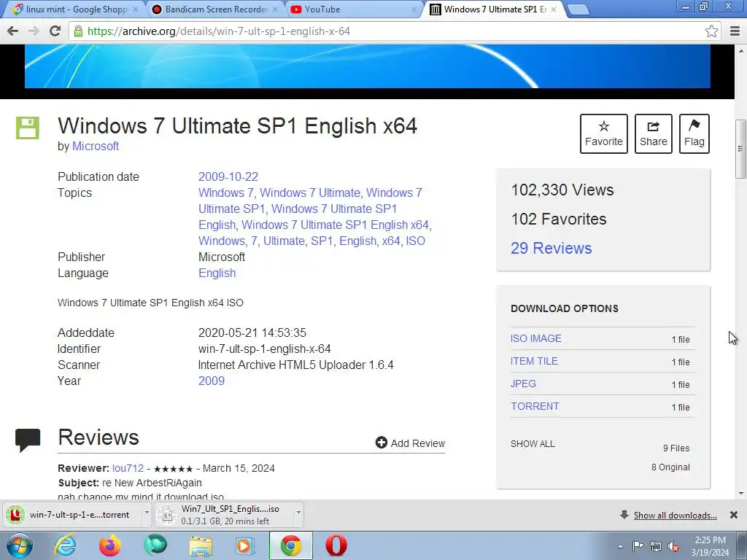Click the plus icon beside Add Review
The image size is (747, 560).
click(381, 443)
